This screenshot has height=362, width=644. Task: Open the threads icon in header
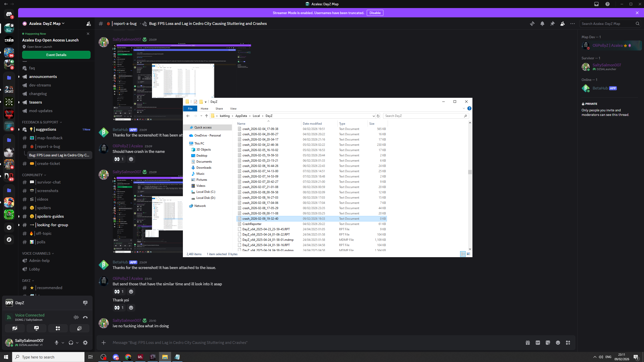pos(532,24)
